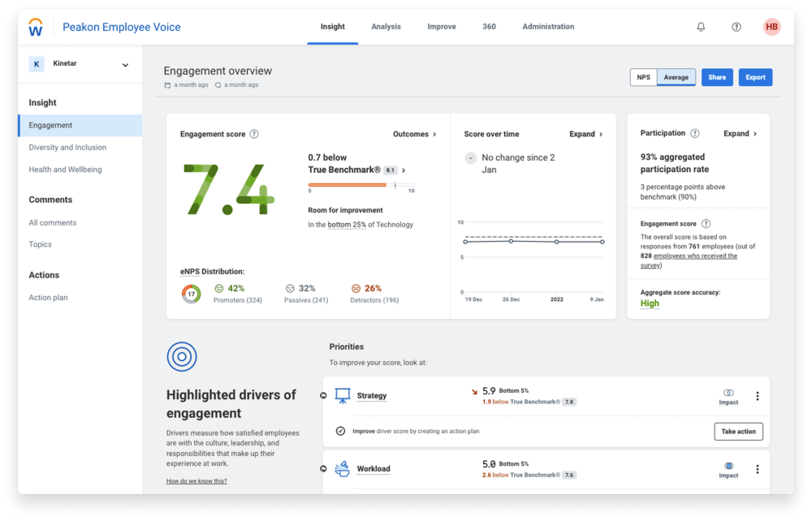Open three-dot menu for Workload driver

pyautogui.click(x=758, y=469)
